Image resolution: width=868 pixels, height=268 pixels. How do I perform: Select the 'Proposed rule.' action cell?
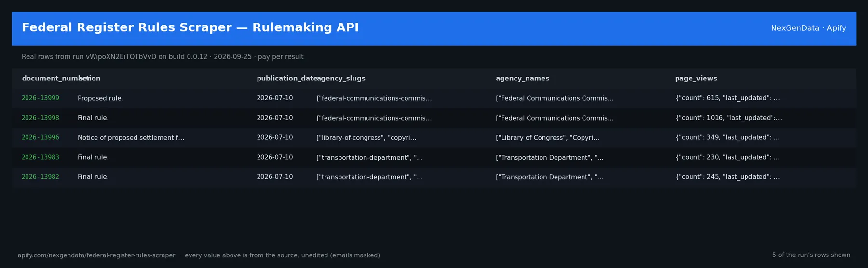[100, 98]
